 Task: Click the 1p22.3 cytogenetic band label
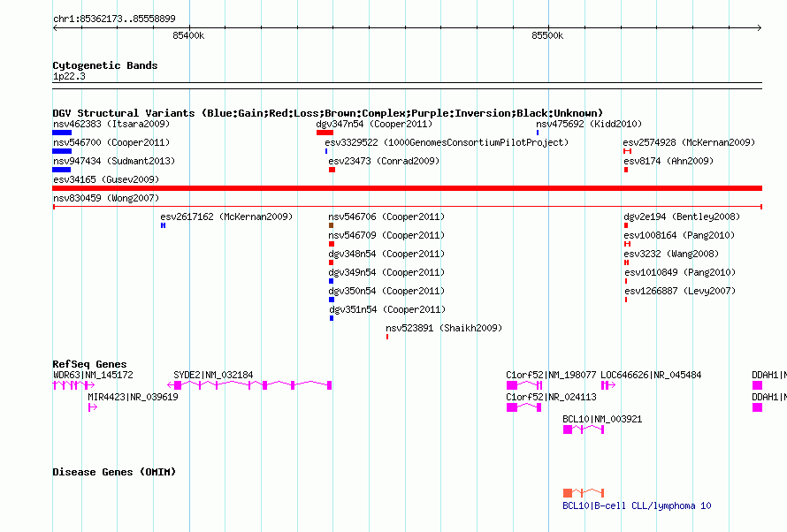(69, 76)
